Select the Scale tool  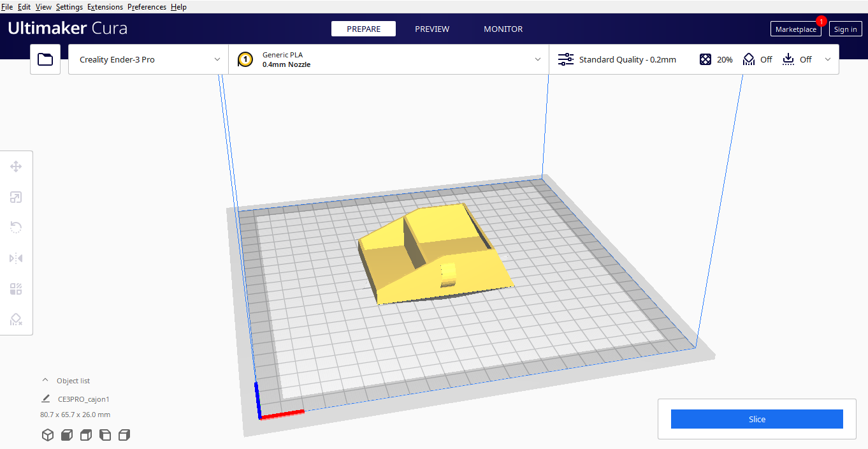pos(16,197)
